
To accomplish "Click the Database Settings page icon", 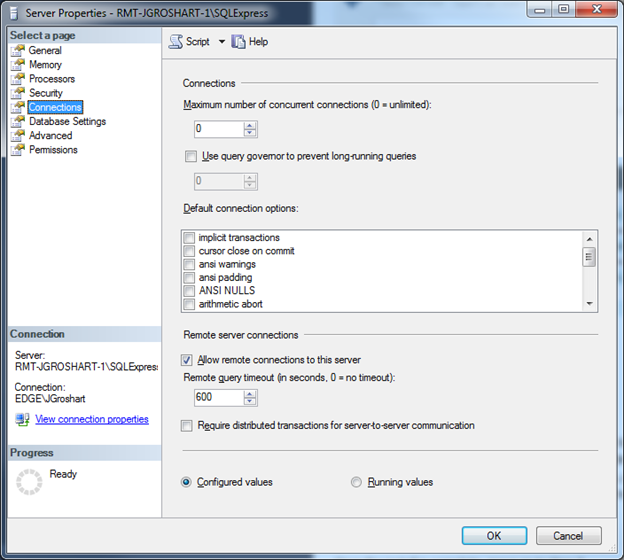I will (18, 121).
